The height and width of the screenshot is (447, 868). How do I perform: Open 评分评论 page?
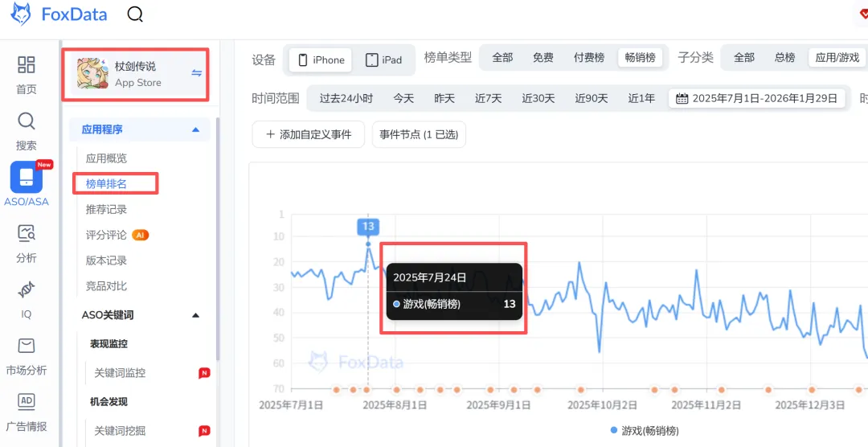[x=106, y=235]
